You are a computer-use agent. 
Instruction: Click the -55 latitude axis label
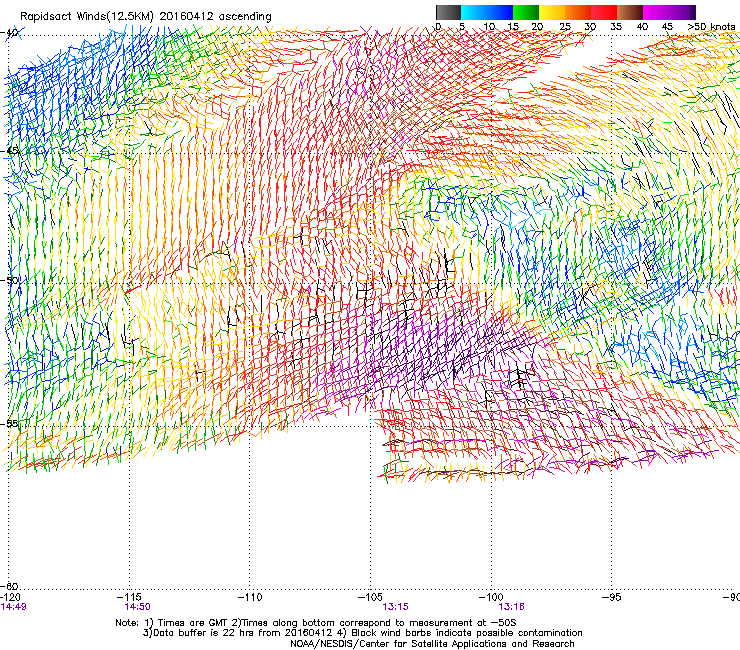10,423
